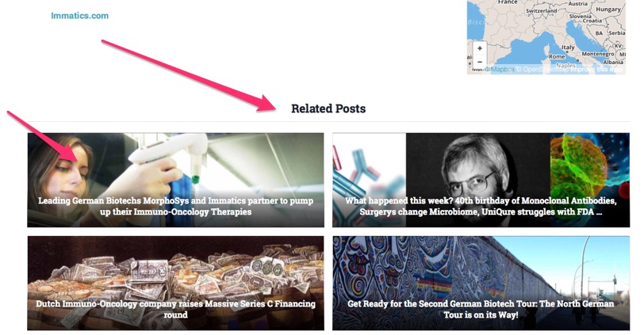Click the Related Posts heading
Screen dimensions: 644x335
328,108
